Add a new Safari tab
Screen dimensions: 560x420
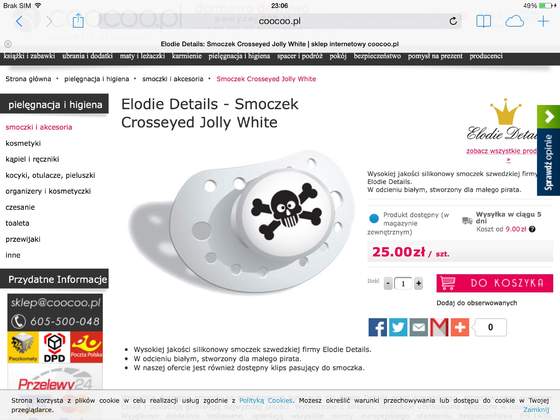(x=543, y=21)
